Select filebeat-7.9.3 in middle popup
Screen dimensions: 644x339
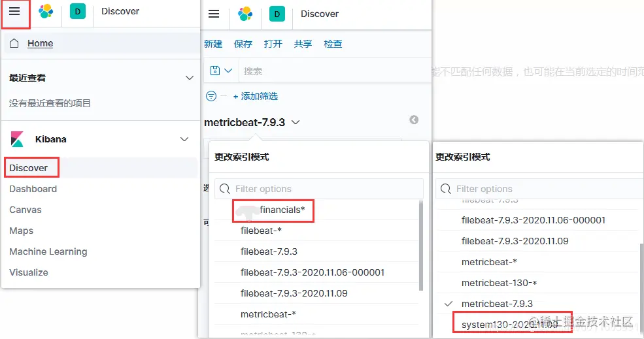269,251
